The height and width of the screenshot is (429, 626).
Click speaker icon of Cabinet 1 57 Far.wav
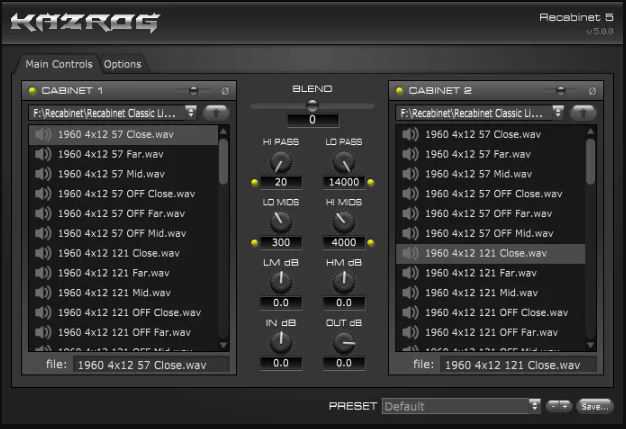click(43, 154)
